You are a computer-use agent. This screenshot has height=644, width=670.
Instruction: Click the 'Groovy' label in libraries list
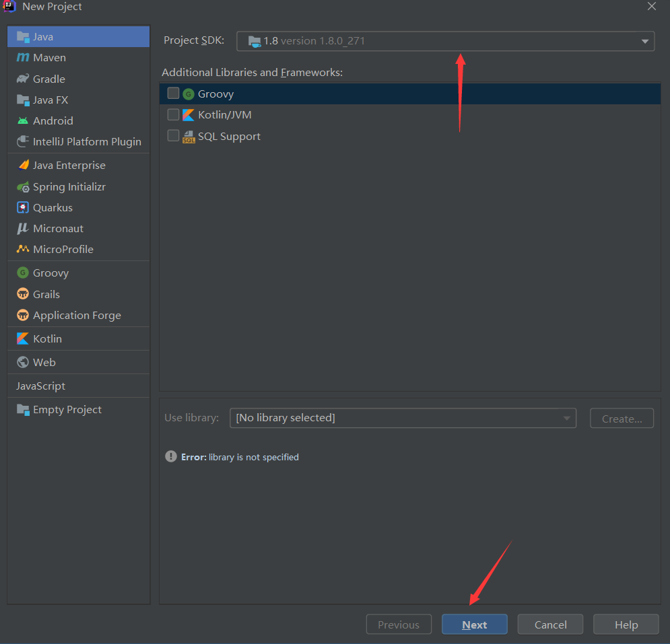[x=215, y=94]
